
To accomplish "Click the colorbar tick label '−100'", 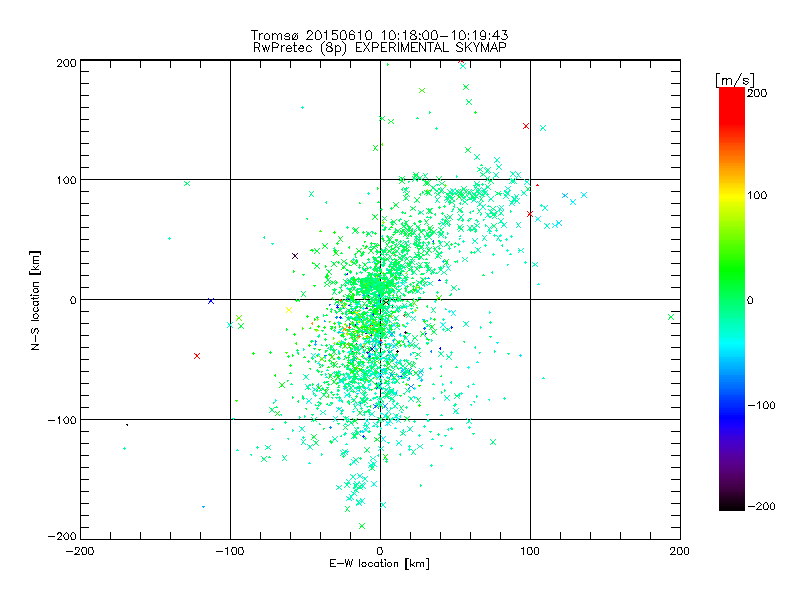I will tap(761, 406).
